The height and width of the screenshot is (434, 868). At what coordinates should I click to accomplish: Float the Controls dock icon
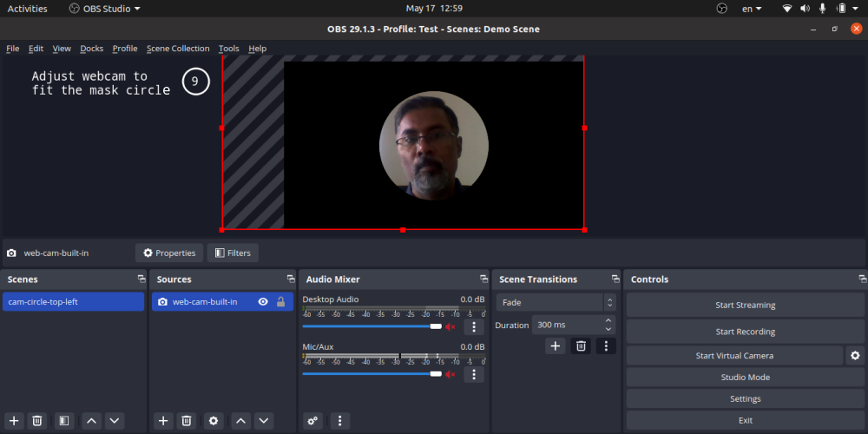pyautogui.click(x=863, y=279)
